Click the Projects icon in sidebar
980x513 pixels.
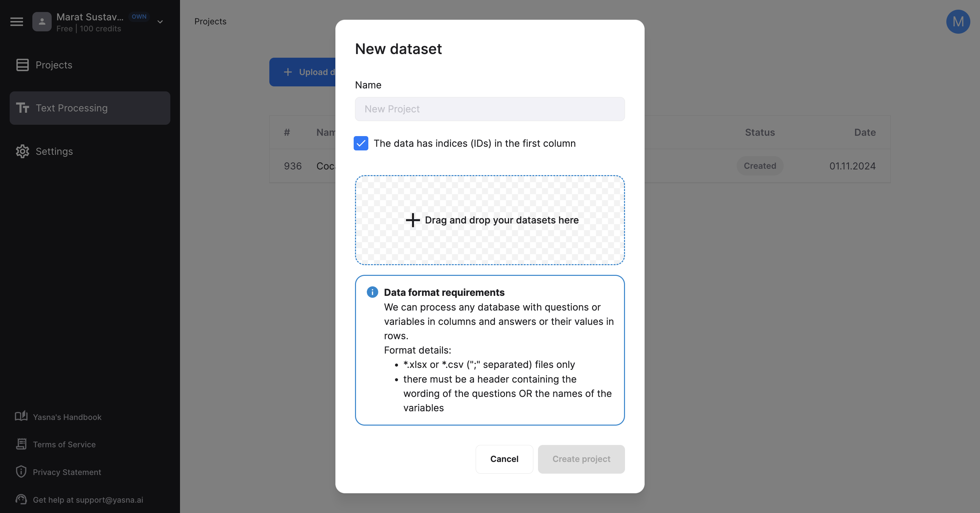pos(22,65)
